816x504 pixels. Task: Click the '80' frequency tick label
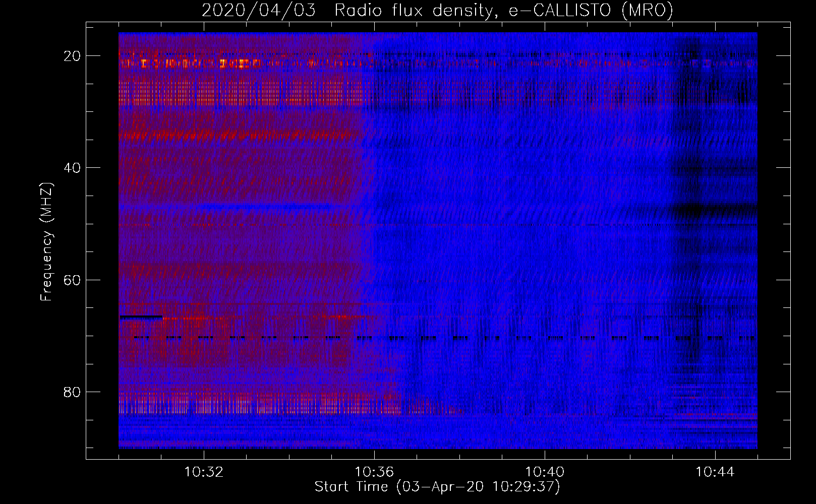pos(72,392)
